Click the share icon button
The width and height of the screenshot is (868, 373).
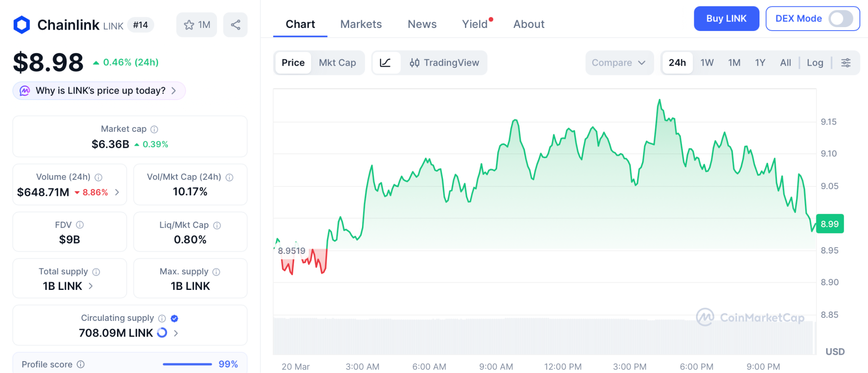235,25
